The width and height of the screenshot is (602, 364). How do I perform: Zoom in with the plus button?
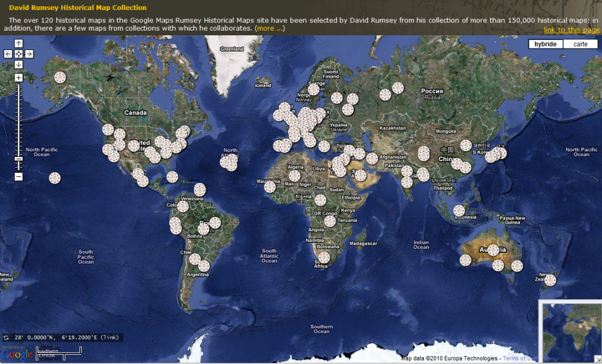coord(18,78)
